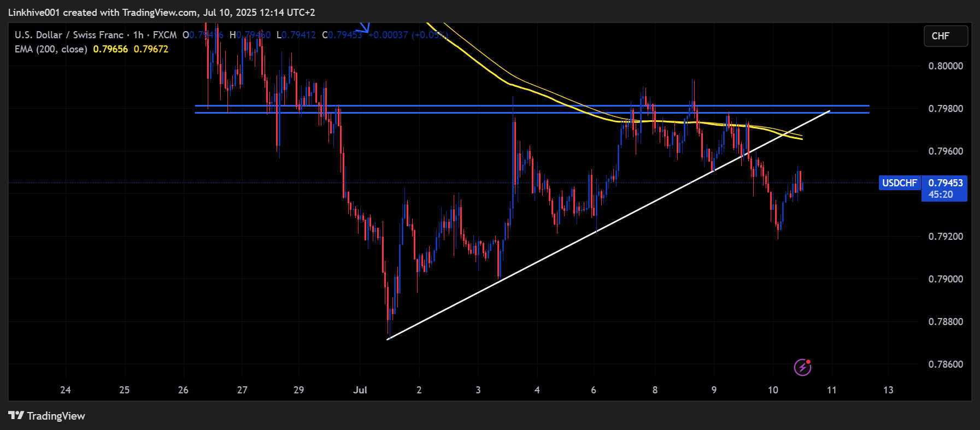Click the 0.79600 price axis label
Viewport: 980px width, 430px height.
946,151
